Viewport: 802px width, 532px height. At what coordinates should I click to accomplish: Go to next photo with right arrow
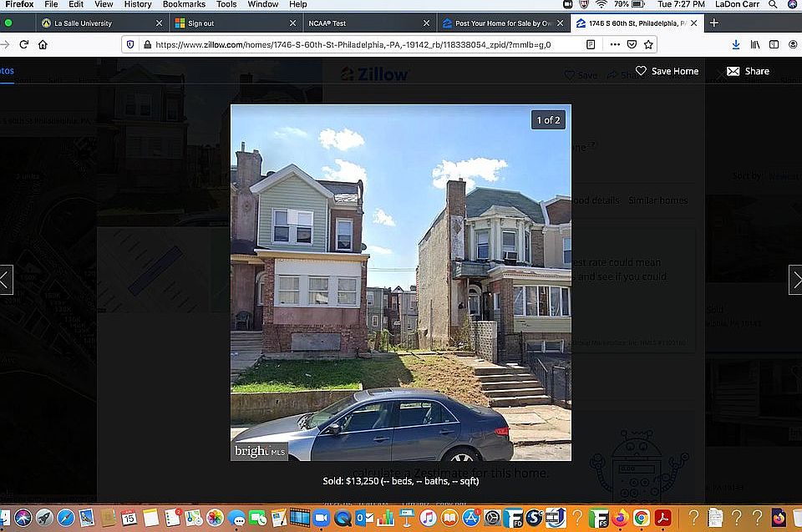point(795,280)
